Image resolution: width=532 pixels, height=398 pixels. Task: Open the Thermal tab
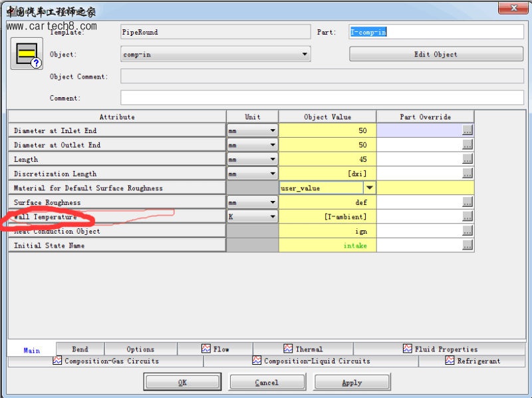point(303,349)
